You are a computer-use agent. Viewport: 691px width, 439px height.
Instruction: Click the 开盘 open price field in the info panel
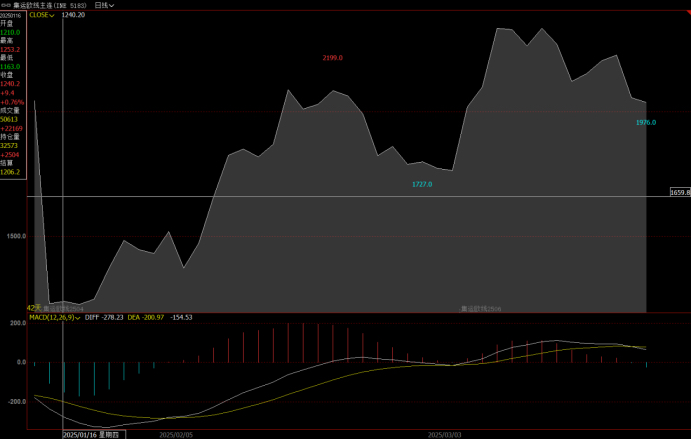point(7,24)
